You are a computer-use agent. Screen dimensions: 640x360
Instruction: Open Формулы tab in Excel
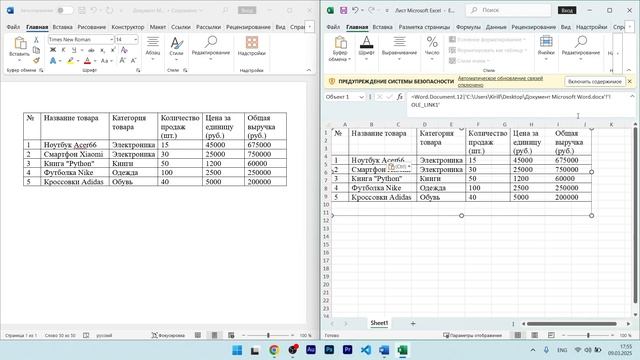tap(468, 27)
